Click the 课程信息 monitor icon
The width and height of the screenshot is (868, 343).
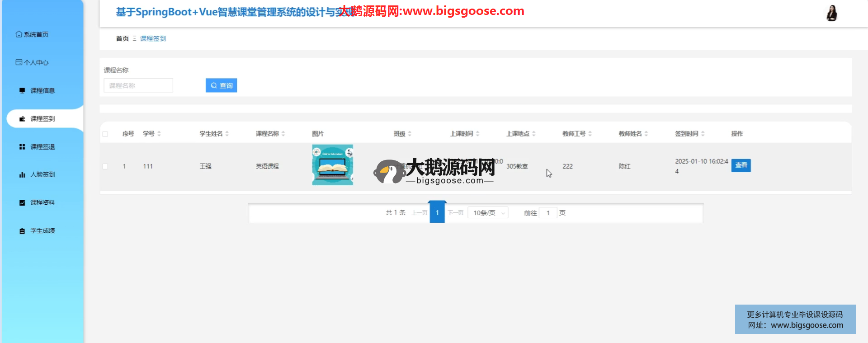(22, 90)
